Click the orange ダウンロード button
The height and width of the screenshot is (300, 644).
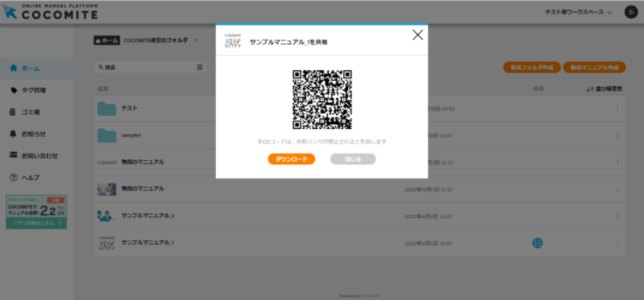291,159
